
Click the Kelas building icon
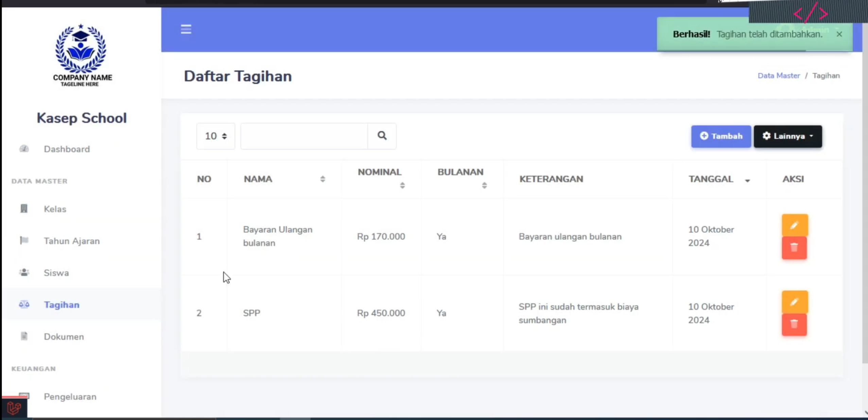[24, 208]
